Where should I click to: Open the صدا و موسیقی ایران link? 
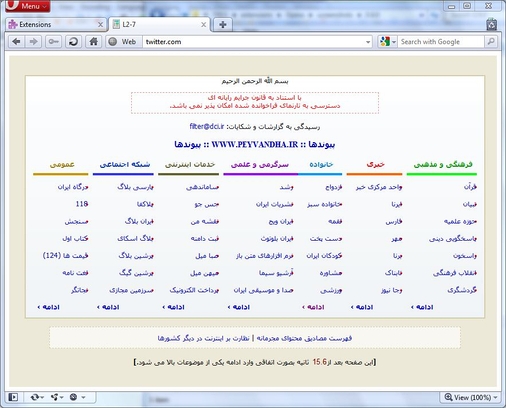(263, 290)
